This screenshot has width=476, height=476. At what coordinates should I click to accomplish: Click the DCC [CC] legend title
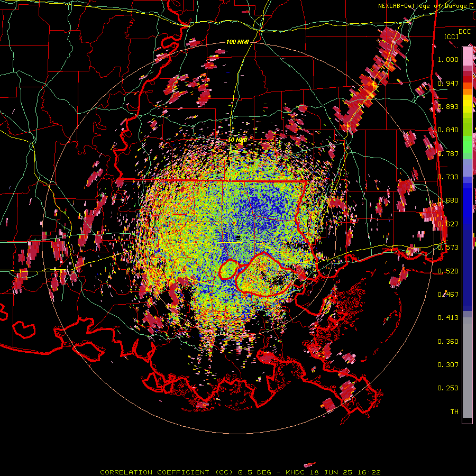click(x=457, y=34)
